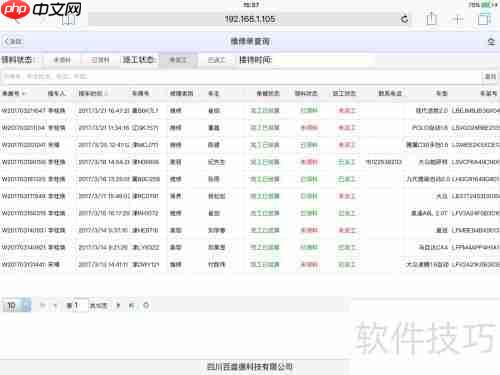Image resolution: width=500 pixels, height=375 pixels.
Task: Select the 维修类别 column header
Action: point(181,93)
